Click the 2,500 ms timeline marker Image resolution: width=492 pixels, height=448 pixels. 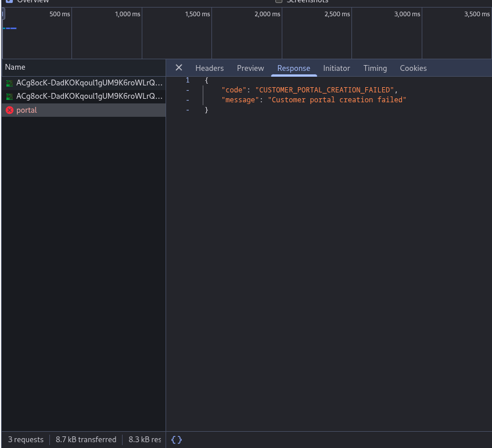tap(337, 14)
